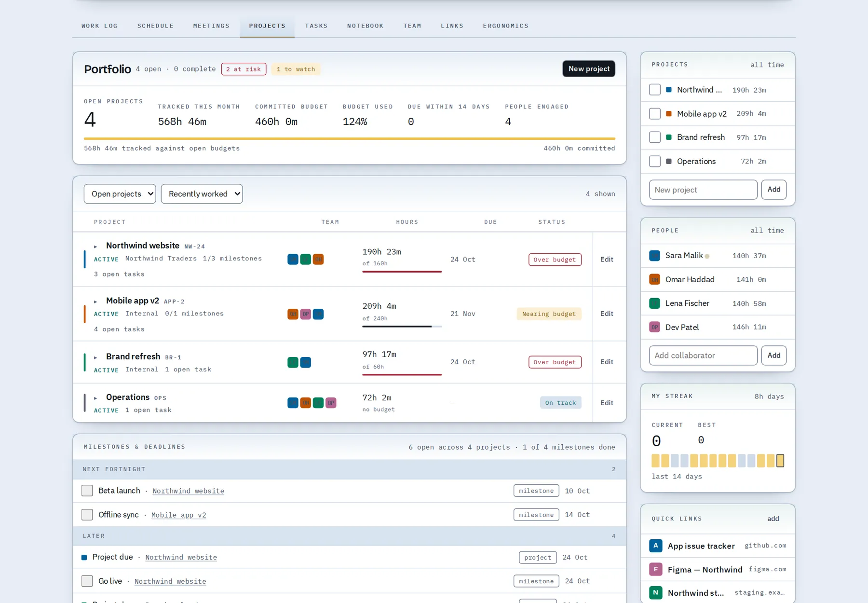The image size is (868, 603).
Task: Open the Notebook tab
Action: pyautogui.click(x=366, y=26)
